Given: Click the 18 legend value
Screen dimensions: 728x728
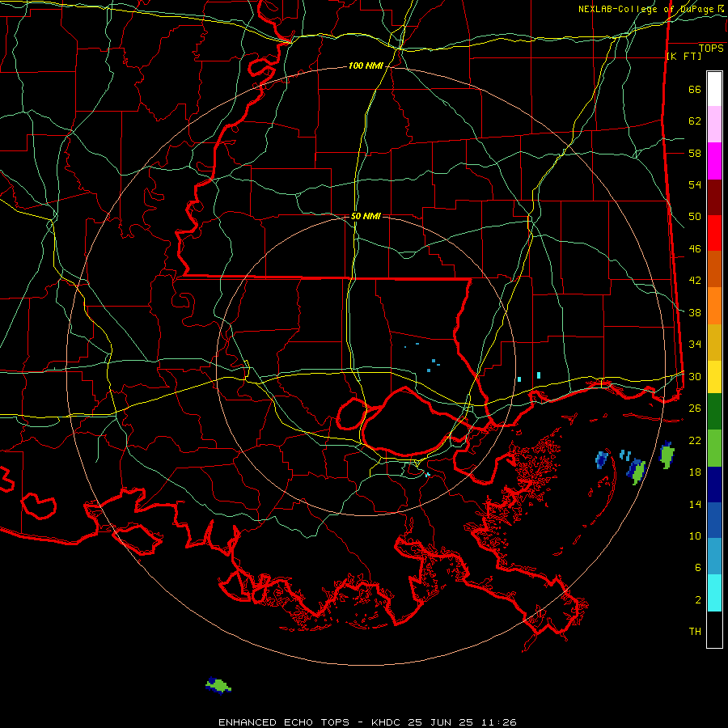Looking at the screenshot, I should 695,472.
